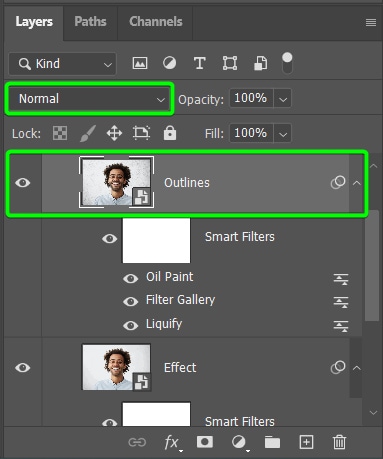Collapse Effect layer smart filters list

click(x=357, y=368)
